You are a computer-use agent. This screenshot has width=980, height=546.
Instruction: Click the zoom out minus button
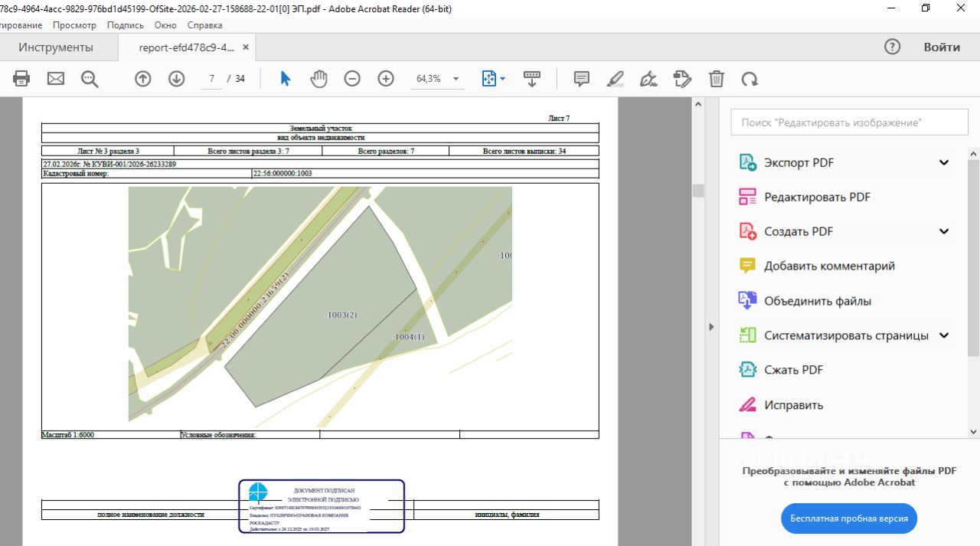point(352,78)
